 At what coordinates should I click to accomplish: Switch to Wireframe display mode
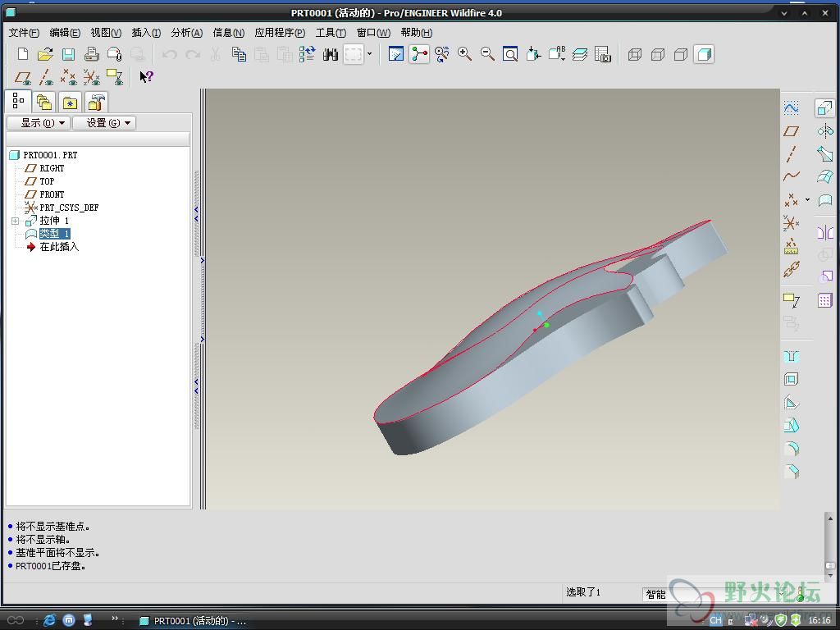tap(635, 54)
